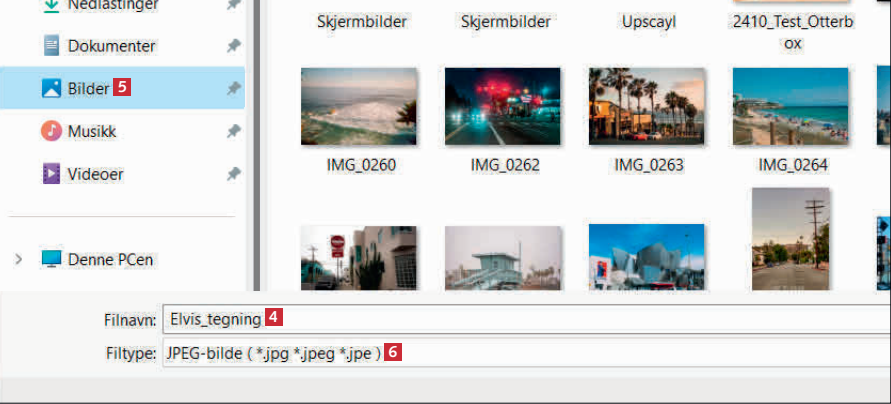Screen dimensions: 891x404
Task: Click the IMG_0264 file name
Action: click(793, 165)
